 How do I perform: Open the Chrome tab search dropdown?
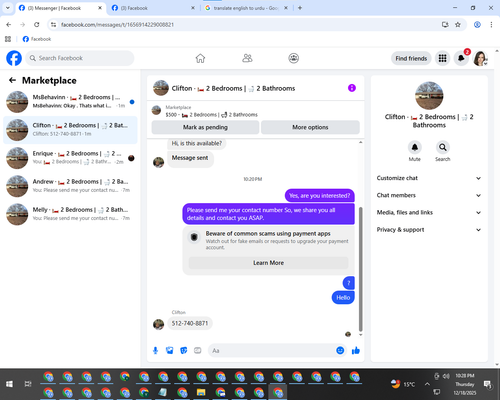pos(8,8)
